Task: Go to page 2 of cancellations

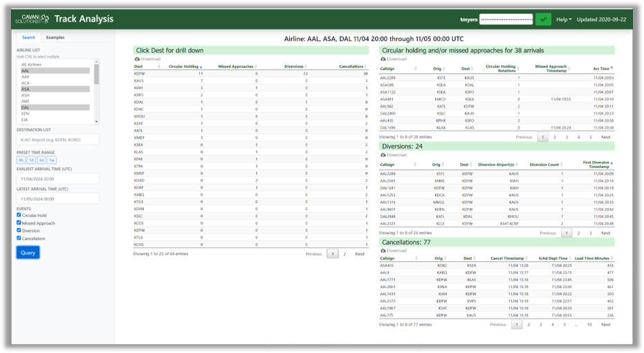Action: click(528, 324)
